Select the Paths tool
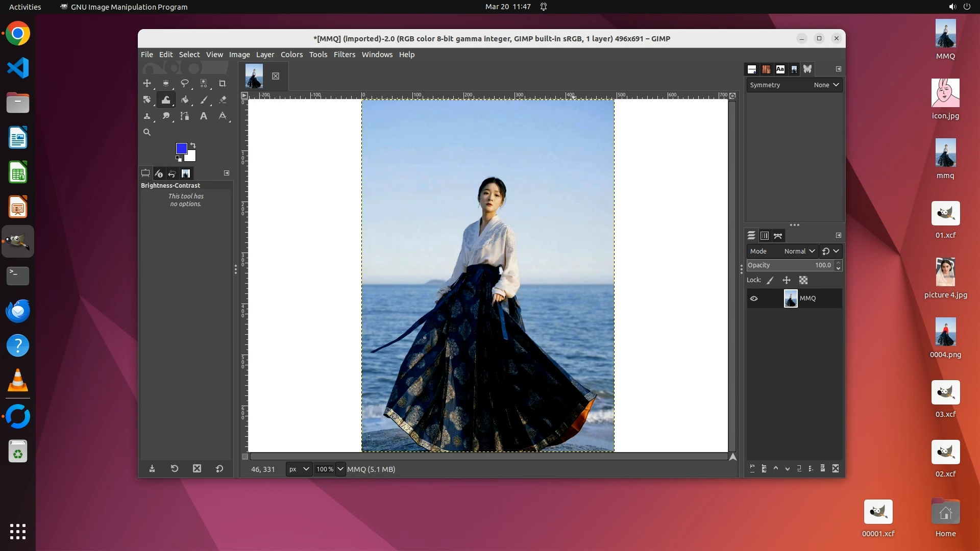 coord(185,116)
